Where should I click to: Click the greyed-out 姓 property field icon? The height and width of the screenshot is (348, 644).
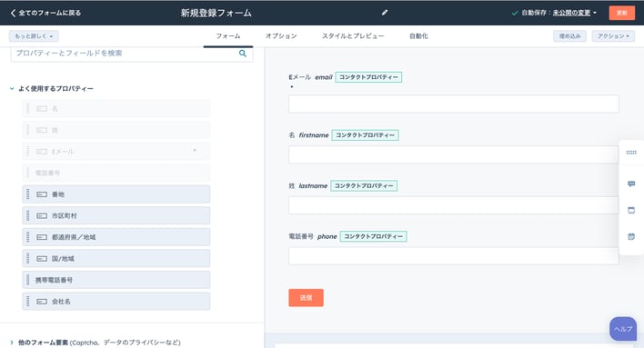click(42, 130)
